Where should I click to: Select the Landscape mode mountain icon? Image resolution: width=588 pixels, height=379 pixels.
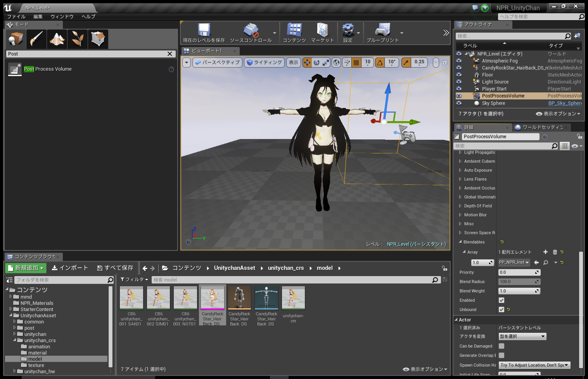(57, 39)
